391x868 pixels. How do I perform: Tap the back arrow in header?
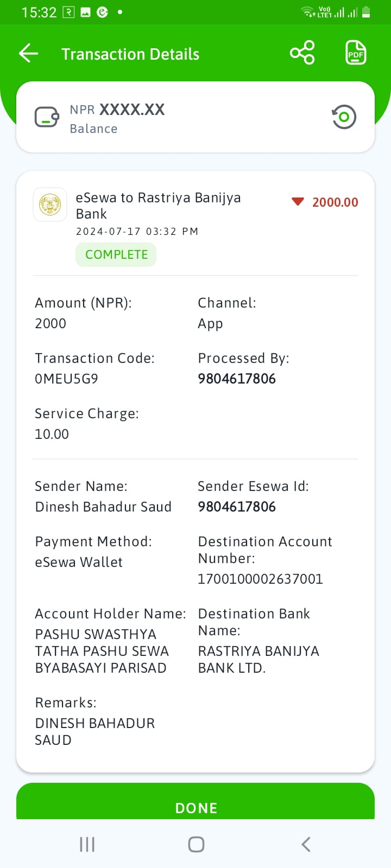[28, 53]
